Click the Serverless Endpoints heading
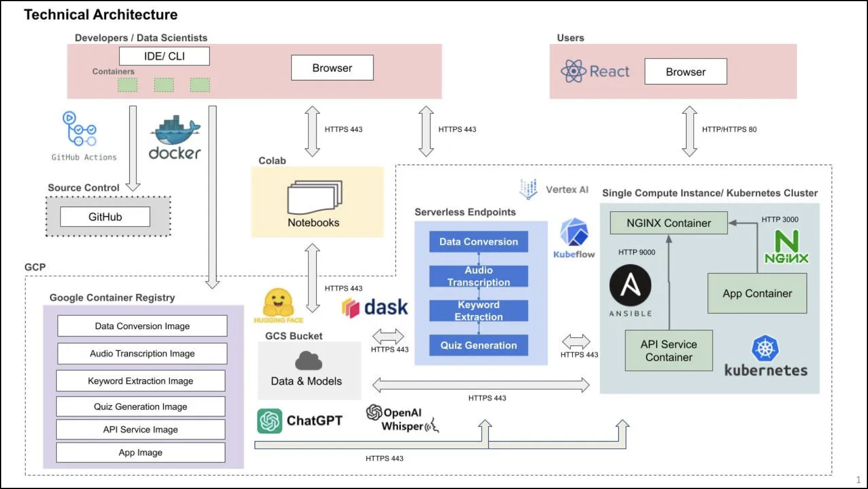 point(465,212)
